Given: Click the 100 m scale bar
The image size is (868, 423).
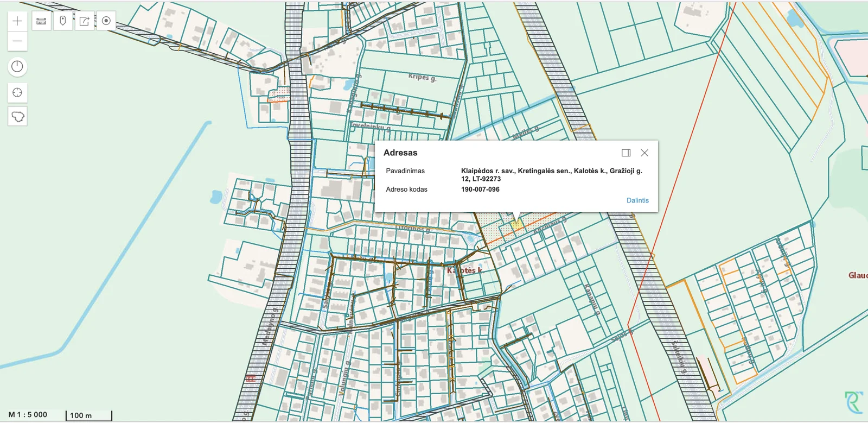Looking at the screenshot, I should coord(89,415).
